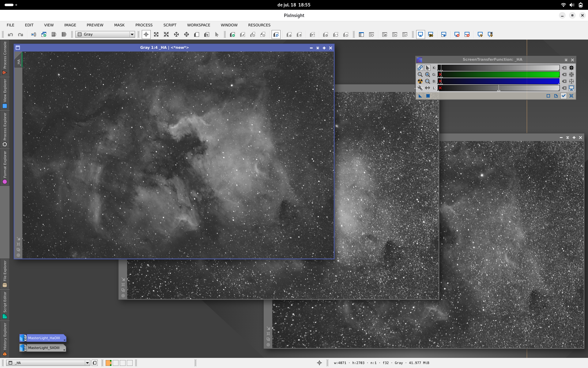This screenshot has height=368, width=588.
Task: Open the Gray channel dropdown
Action: point(105,34)
